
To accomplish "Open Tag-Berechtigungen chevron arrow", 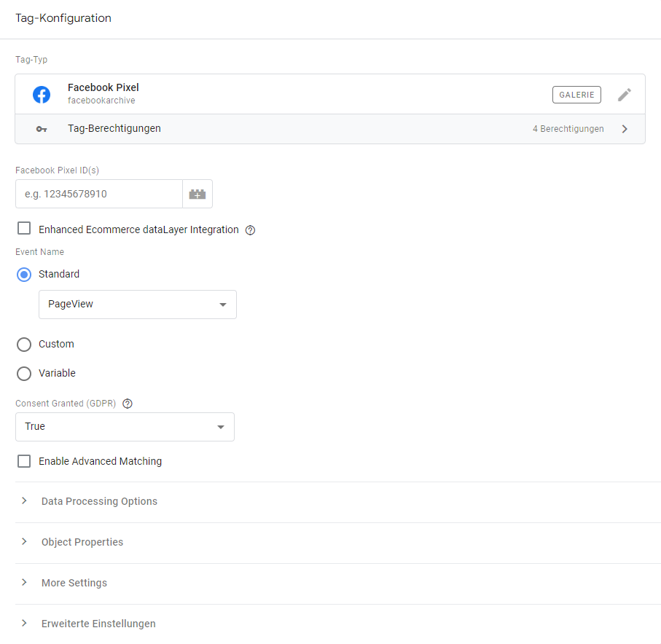I will (x=625, y=129).
